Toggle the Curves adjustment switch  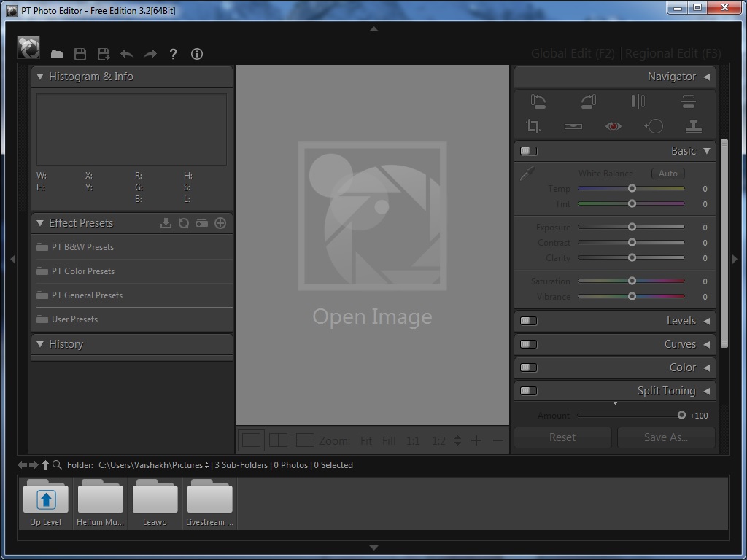click(x=528, y=344)
